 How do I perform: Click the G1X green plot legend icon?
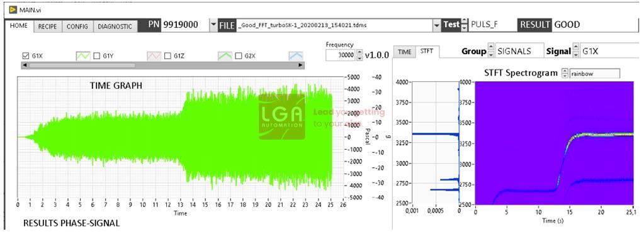click(83, 56)
